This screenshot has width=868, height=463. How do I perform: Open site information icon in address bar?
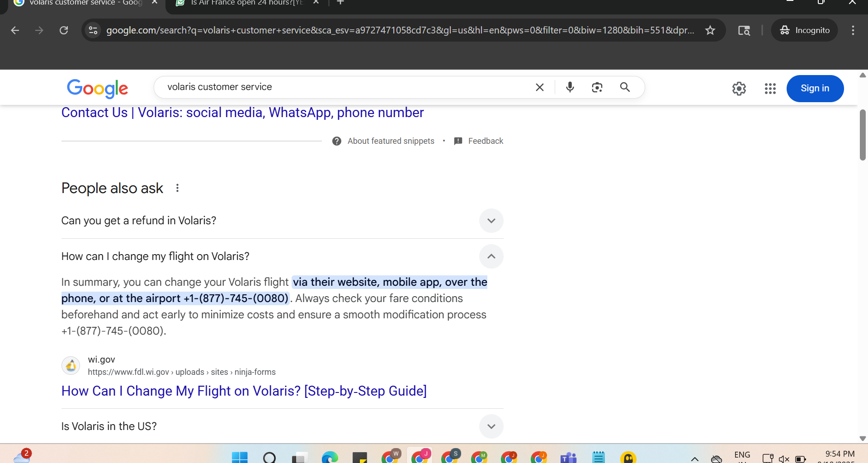pyautogui.click(x=93, y=30)
